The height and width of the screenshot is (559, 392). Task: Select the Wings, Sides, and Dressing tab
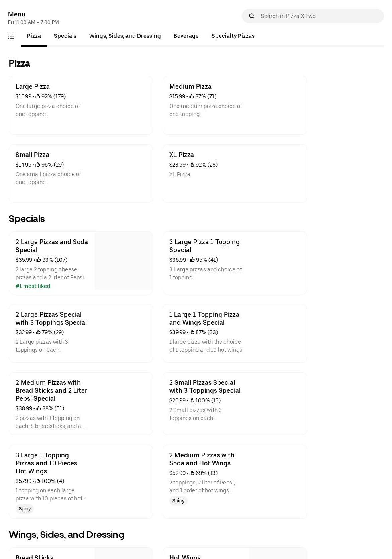(125, 36)
